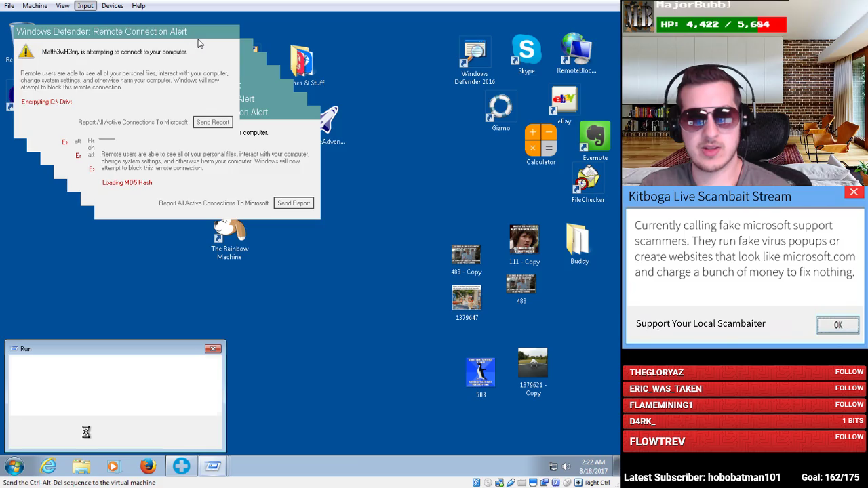Viewport: 868px width, 488px height.
Task: Click the 'Right Ctrl' host key label
Action: coord(597,483)
